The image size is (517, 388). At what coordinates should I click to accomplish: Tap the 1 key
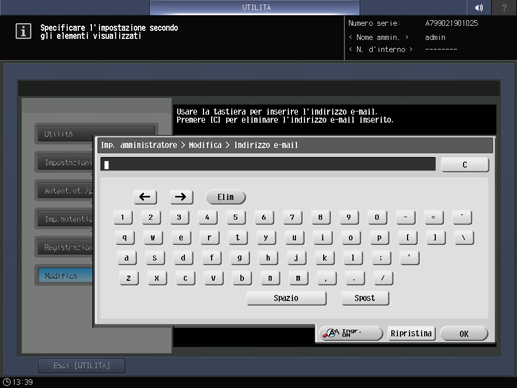point(123,218)
